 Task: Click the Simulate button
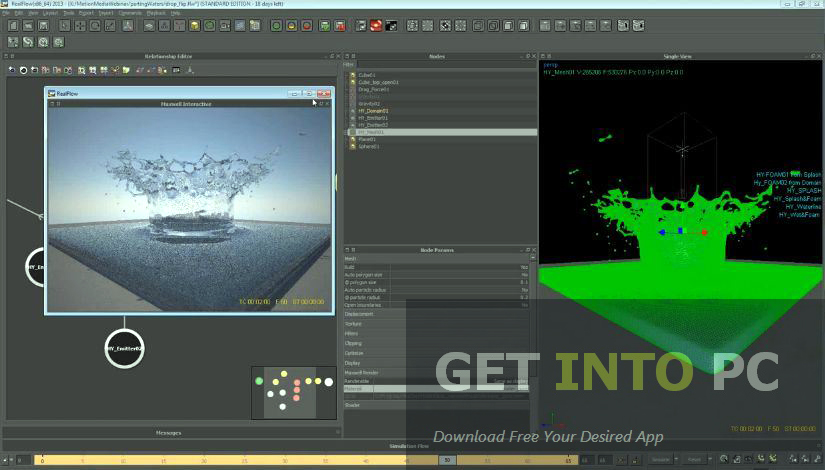[x=661, y=459]
